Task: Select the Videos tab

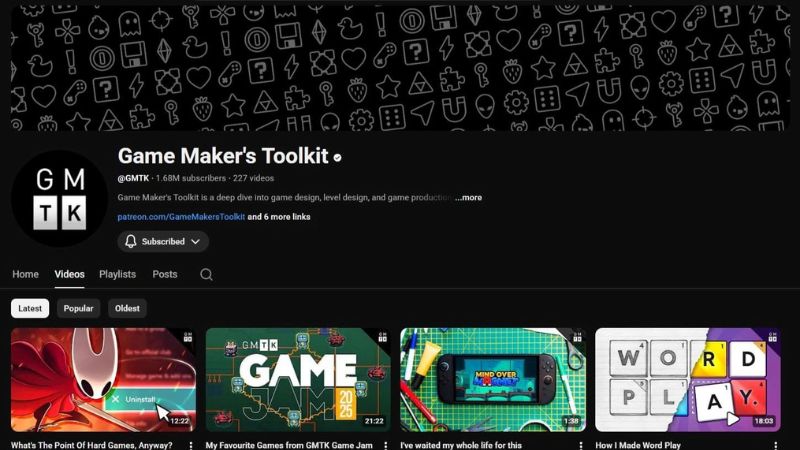Action: 69,274
